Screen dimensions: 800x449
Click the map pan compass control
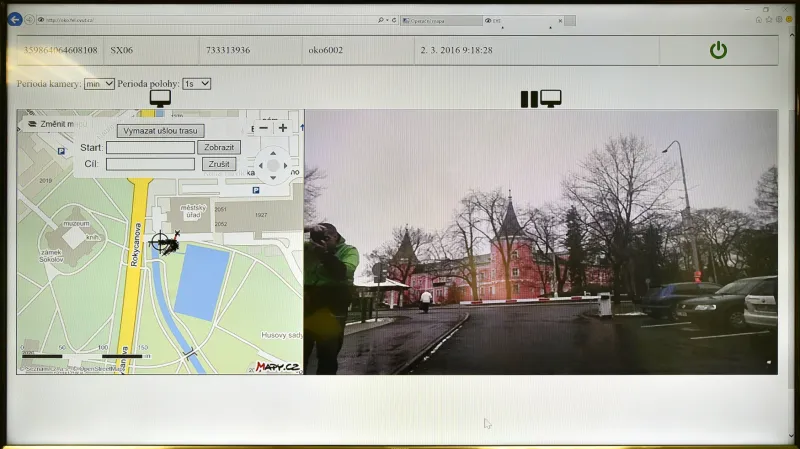272,166
